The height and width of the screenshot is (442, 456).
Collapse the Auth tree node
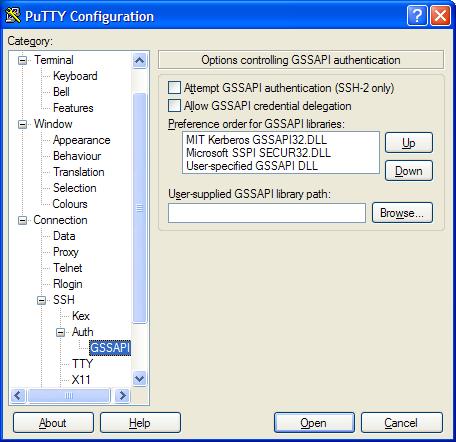(x=60, y=332)
